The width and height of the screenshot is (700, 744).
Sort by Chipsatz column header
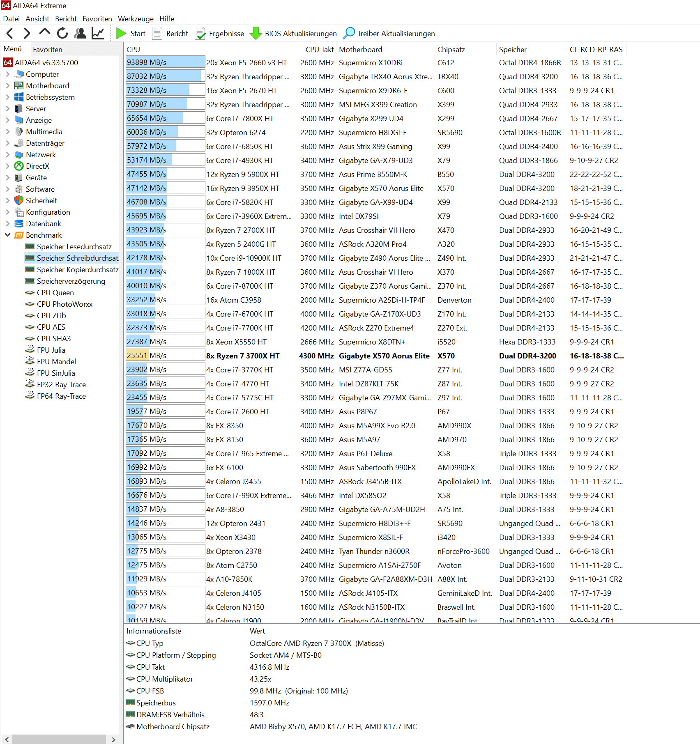point(465,50)
